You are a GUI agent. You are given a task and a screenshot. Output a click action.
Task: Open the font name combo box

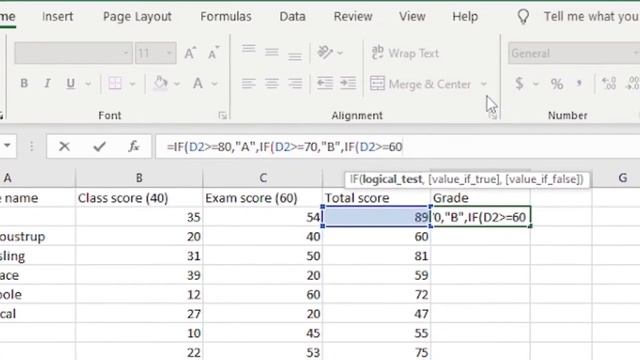(73, 53)
